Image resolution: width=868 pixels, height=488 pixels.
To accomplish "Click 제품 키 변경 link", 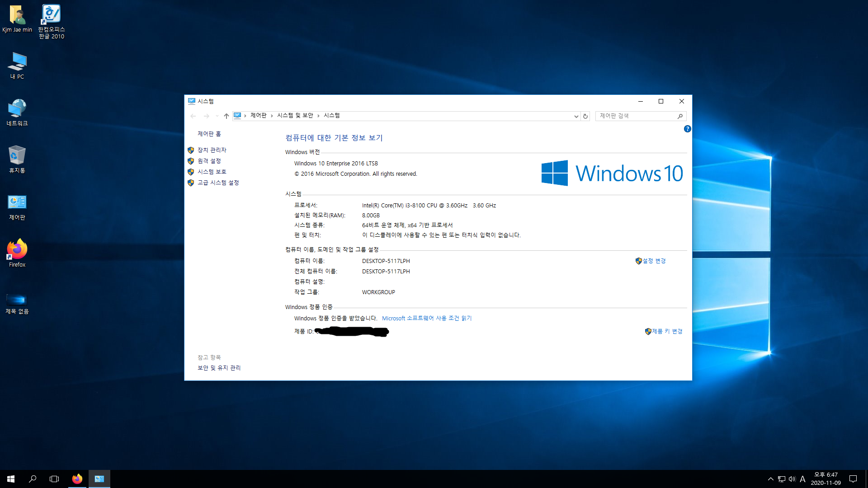I will [x=667, y=331].
